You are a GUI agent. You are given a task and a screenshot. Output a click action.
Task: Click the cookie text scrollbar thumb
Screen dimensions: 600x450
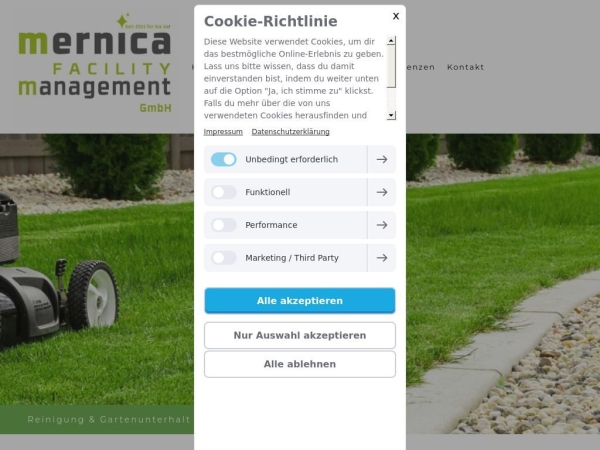(x=391, y=66)
